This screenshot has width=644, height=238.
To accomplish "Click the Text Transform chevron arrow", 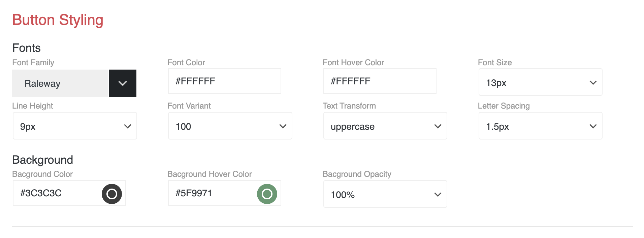I will point(438,126).
